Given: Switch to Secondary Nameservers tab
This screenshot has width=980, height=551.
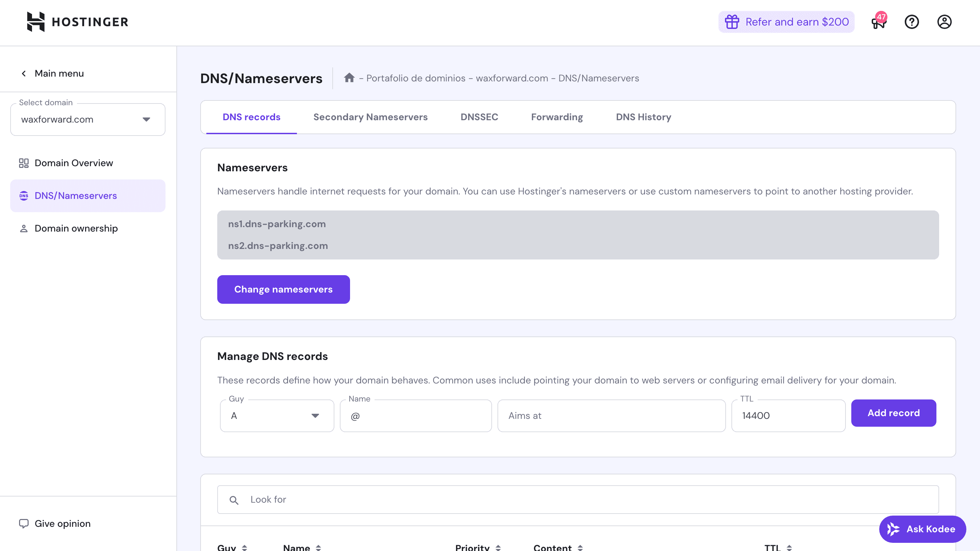Looking at the screenshot, I should [370, 117].
